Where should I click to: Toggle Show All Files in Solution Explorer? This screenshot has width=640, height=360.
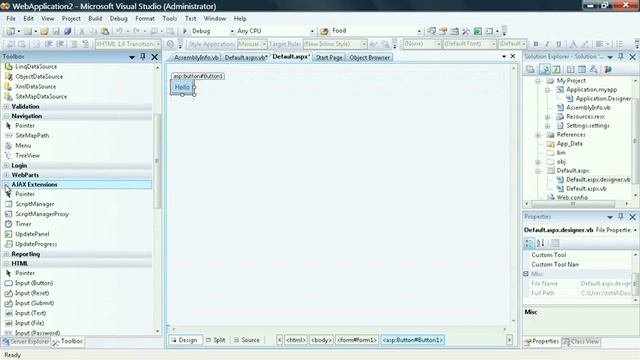click(545, 69)
